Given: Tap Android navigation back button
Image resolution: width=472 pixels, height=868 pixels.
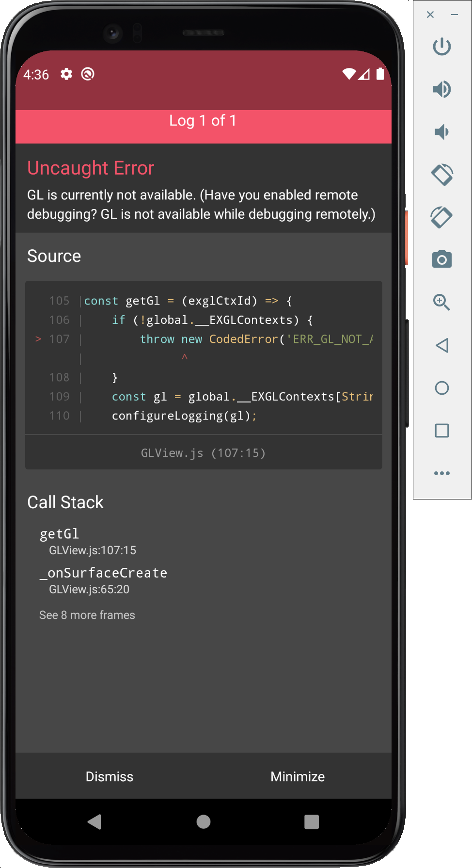Looking at the screenshot, I should (94, 821).
